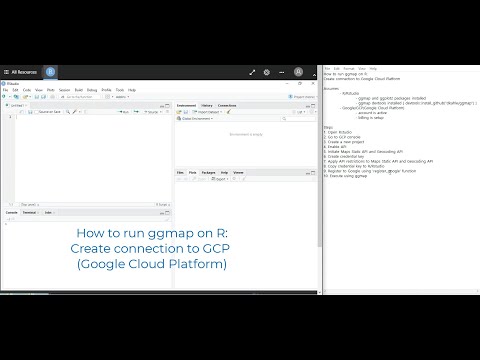Open the RStudio Session menu
Screen dimensions: 480x360
pyautogui.click(x=64, y=90)
